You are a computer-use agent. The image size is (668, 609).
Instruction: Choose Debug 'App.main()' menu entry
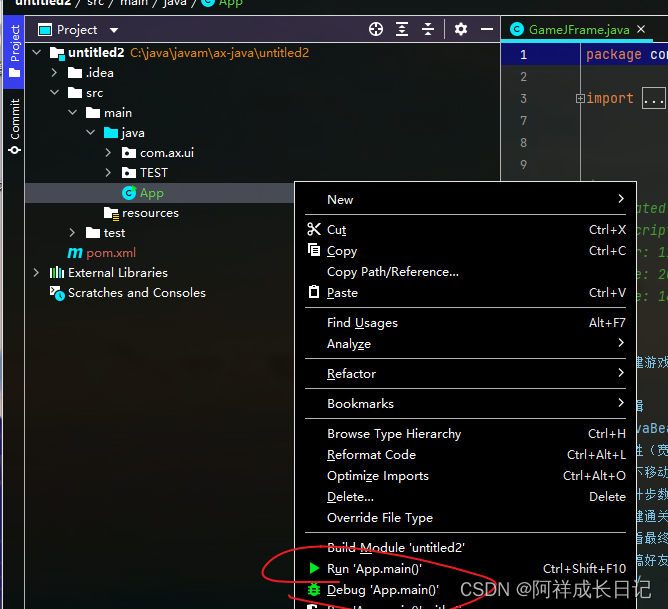coord(382,590)
